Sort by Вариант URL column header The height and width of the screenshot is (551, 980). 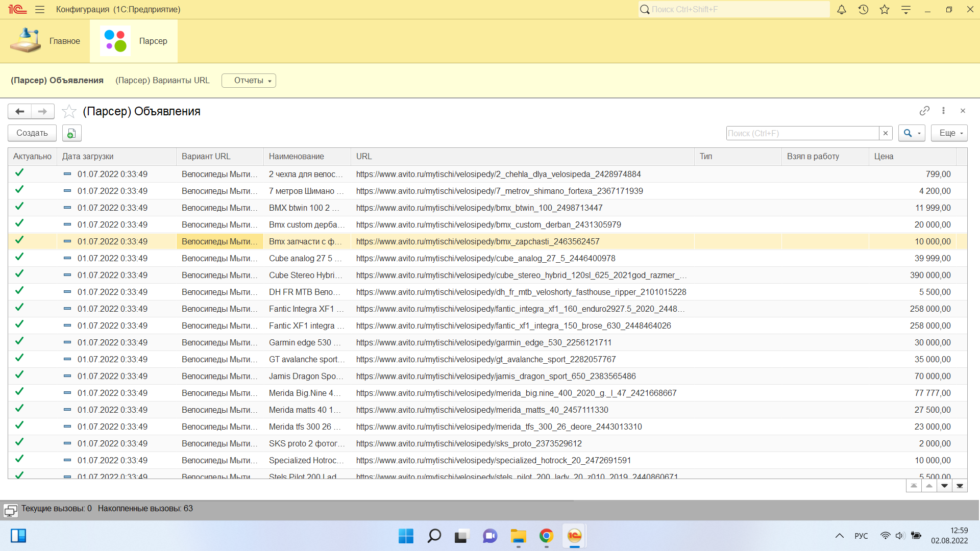(x=220, y=157)
